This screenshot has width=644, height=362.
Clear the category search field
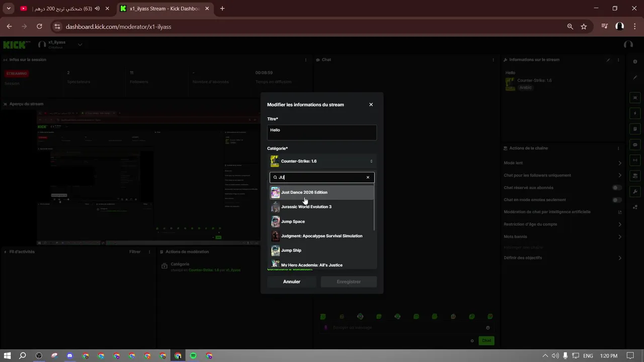pyautogui.click(x=368, y=177)
